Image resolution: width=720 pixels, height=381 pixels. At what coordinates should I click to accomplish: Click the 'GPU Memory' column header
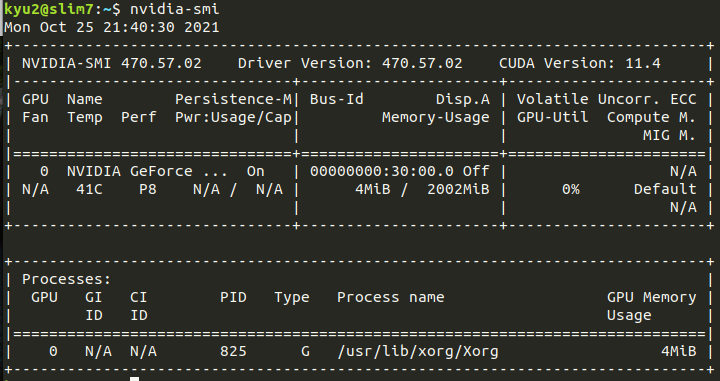click(652, 297)
